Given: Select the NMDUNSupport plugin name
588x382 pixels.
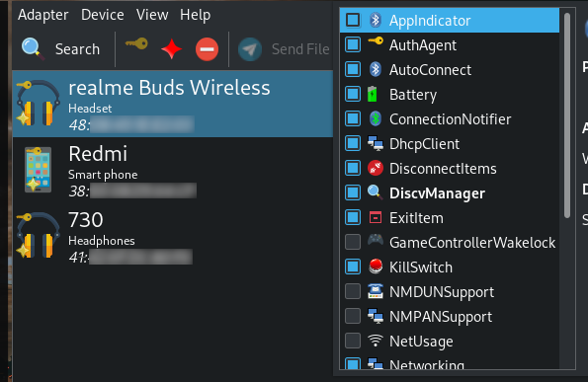Looking at the screenshot, I should click(442, 292).
